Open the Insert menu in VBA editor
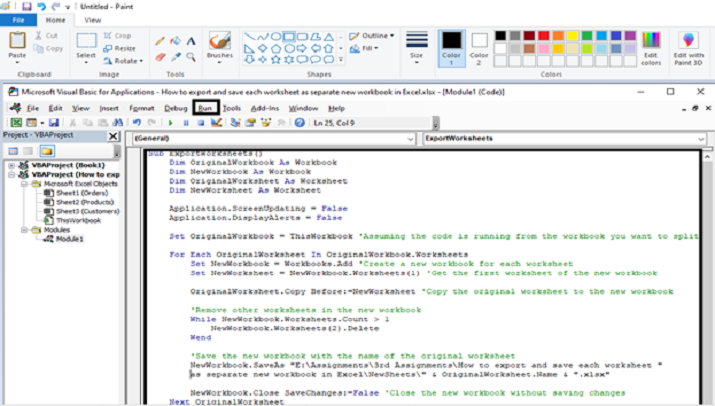Image resolution: width=715 pixels, height=406 pixels. click(x=109, y=108)
